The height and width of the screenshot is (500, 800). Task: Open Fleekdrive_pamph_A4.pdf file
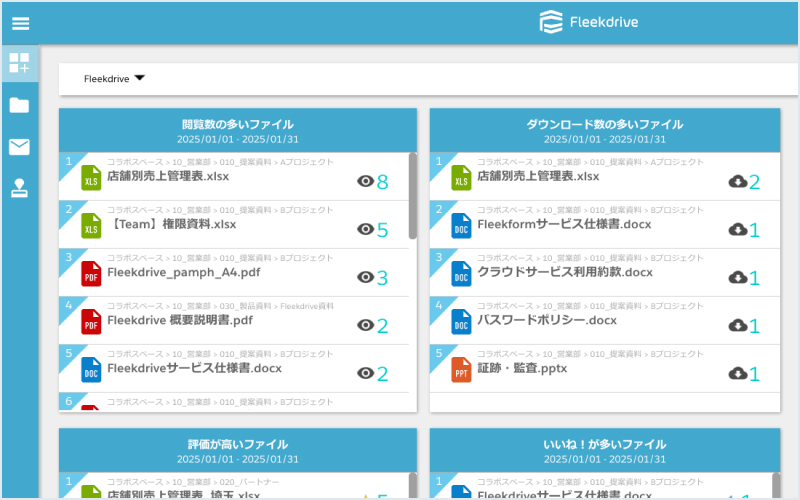click(x=184, y=272)
